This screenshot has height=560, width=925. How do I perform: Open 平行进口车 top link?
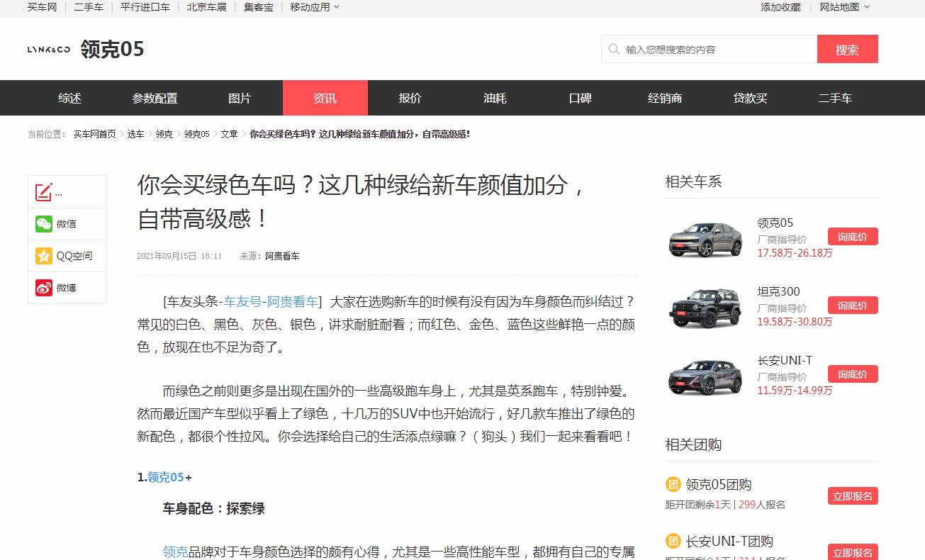pos(145,7)
